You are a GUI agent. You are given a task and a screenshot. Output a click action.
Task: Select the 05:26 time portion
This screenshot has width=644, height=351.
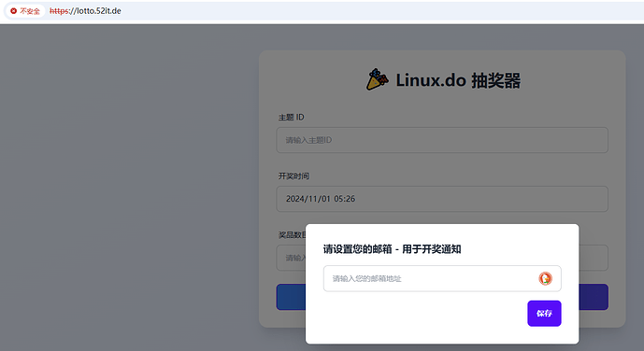tap(345, 199)
